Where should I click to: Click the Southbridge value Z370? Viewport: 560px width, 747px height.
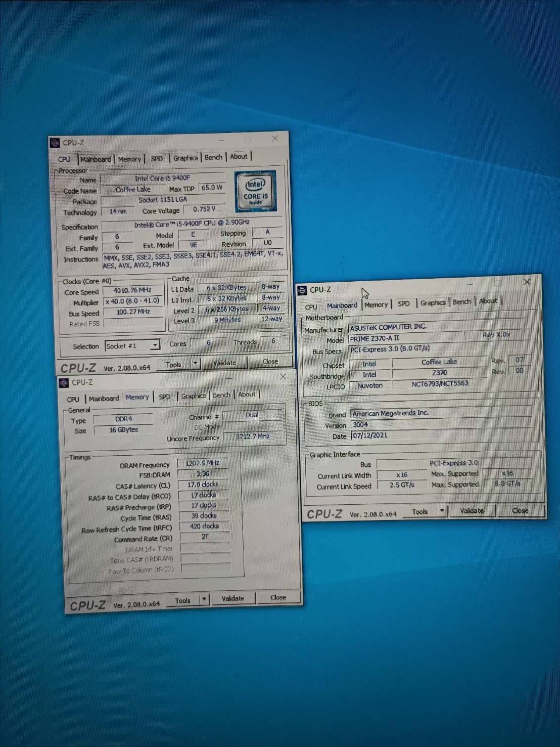(x=439, y=373)
